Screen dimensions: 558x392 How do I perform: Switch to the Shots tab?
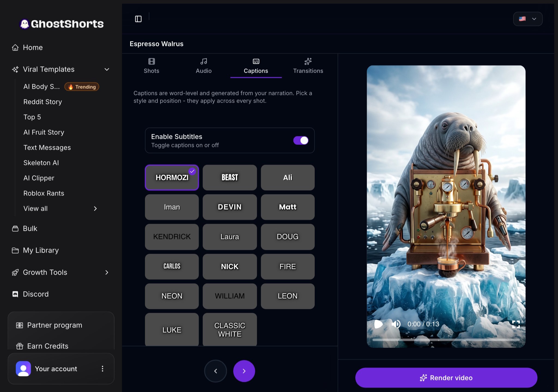(151, 66)
